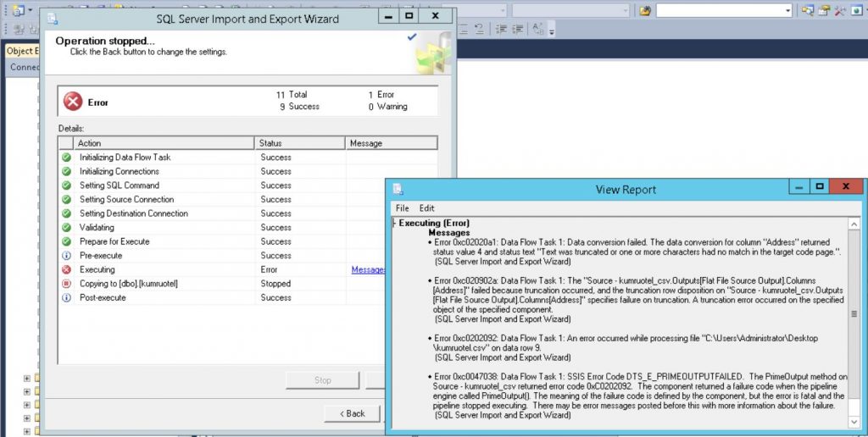Click the stopped icon beside Copying to [dbo].[kumruotel]
868x437 pixels.
click(x=66, y=284)
